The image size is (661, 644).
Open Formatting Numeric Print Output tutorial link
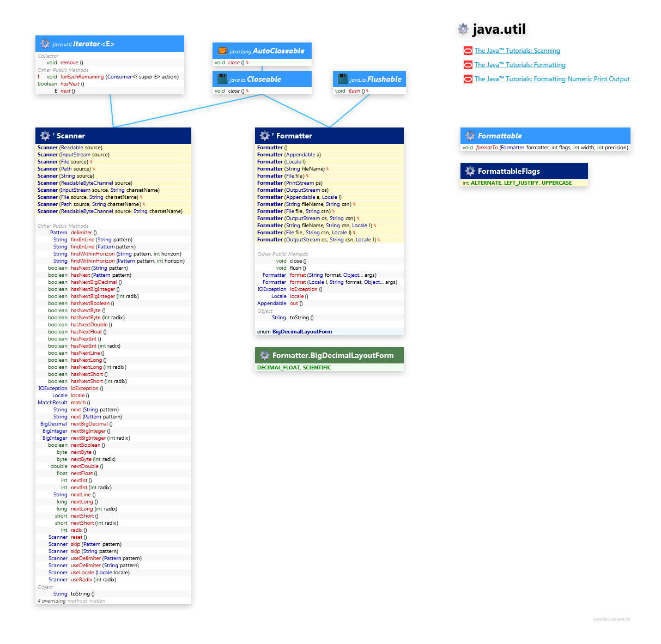point(552,79)
